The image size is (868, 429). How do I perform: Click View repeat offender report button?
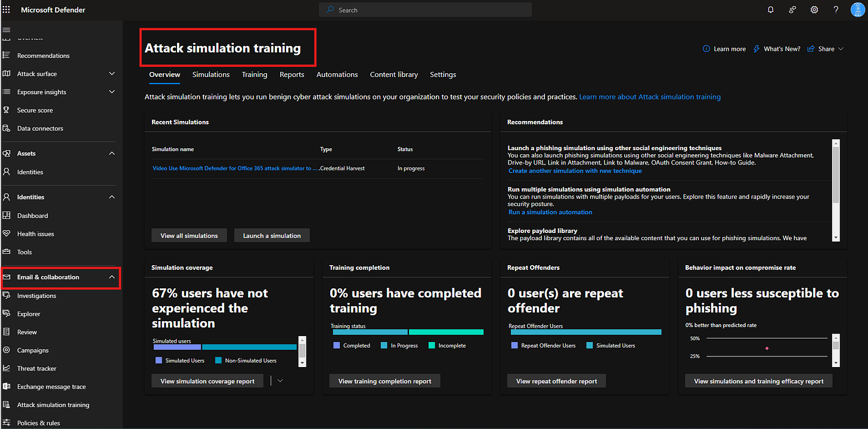[556, 381]
